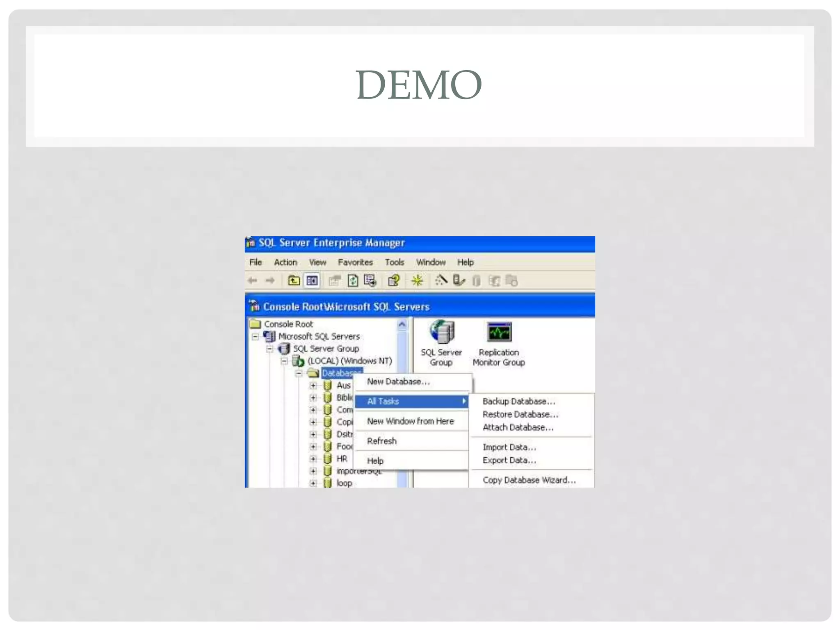Select the Databases tree item label
Screen dimensions: 840x630
click(342, 373)
